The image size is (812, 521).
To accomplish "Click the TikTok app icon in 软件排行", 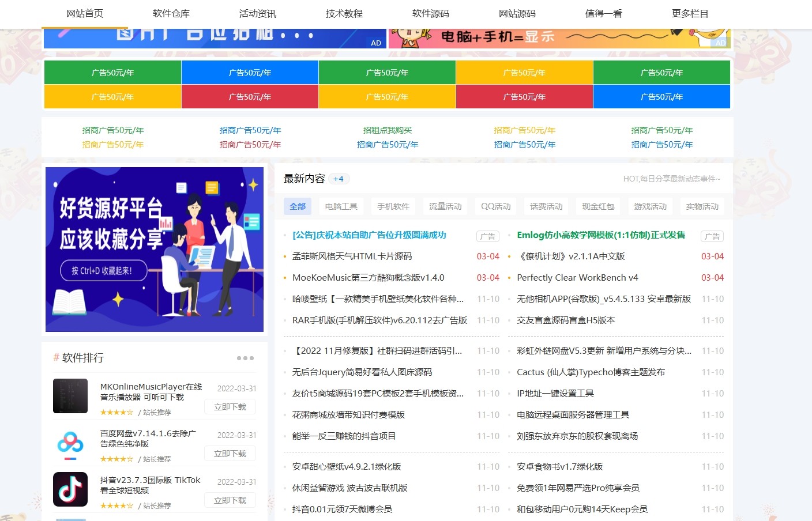I will [x=70, y=489].
